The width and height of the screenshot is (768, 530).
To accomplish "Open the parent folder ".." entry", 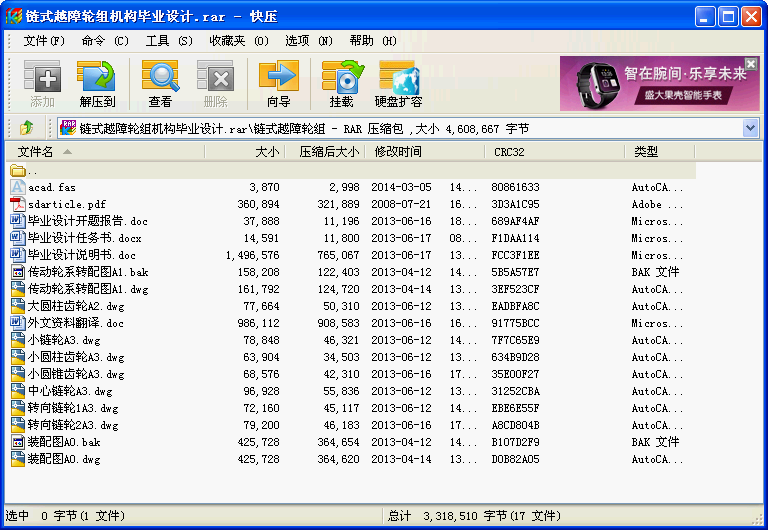I will coord(33,170).
